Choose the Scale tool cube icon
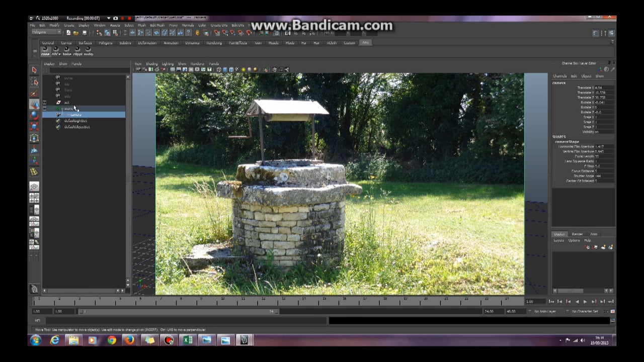The height and width of the screenshot is (362, 644). (34, 126)
